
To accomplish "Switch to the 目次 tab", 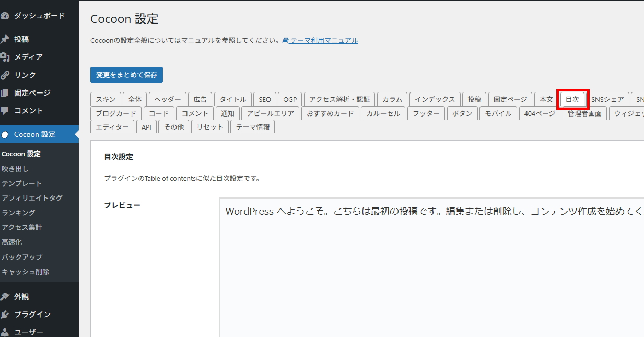I will [x=572, y=99].
